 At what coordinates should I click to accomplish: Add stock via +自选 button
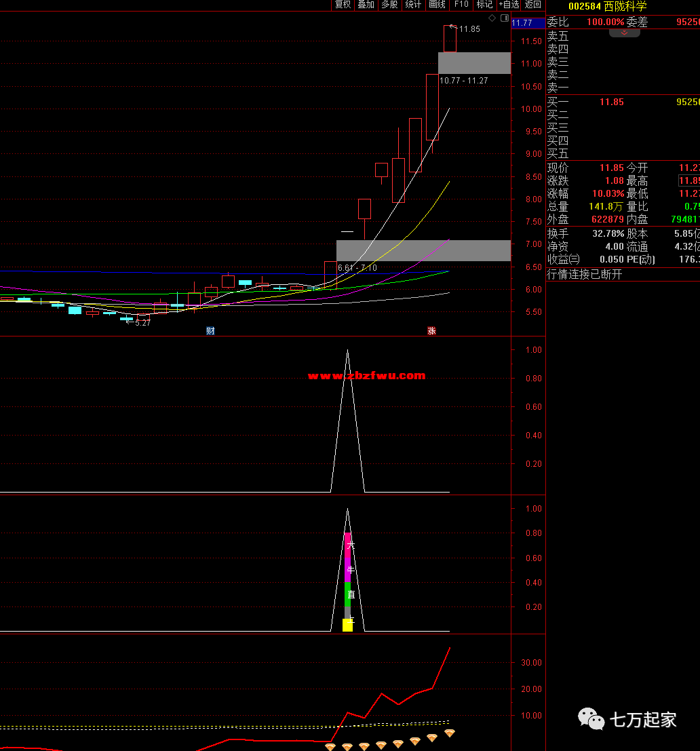pyautogui.click(x=509, y=5)
